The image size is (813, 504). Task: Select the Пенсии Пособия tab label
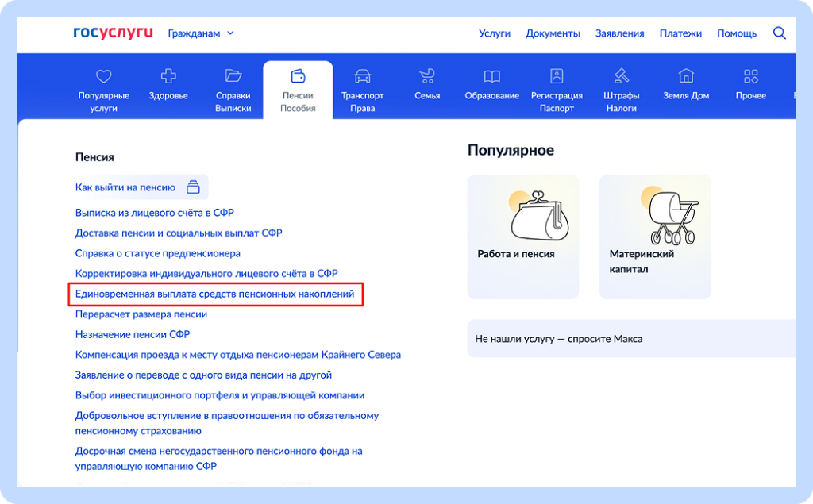(x=298, y=102)
